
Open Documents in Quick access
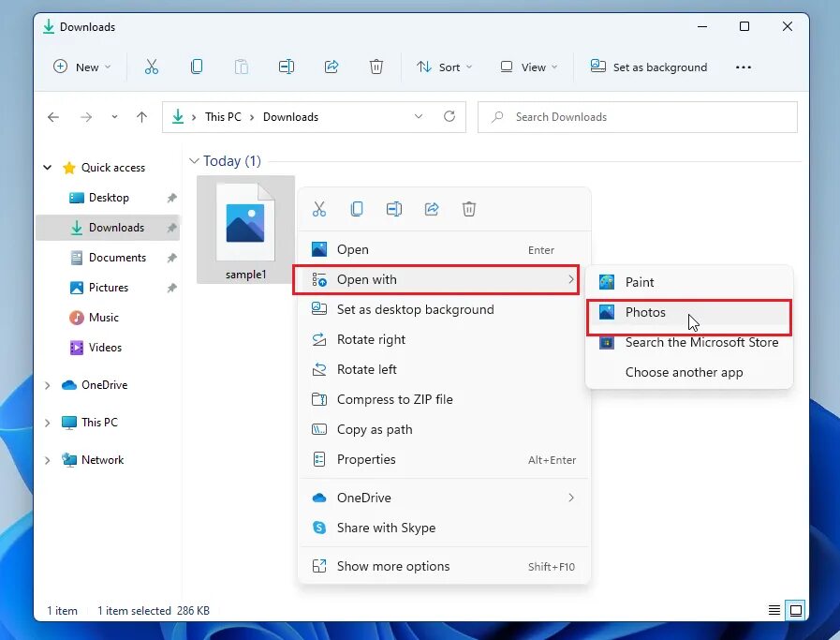click(109, 258)
